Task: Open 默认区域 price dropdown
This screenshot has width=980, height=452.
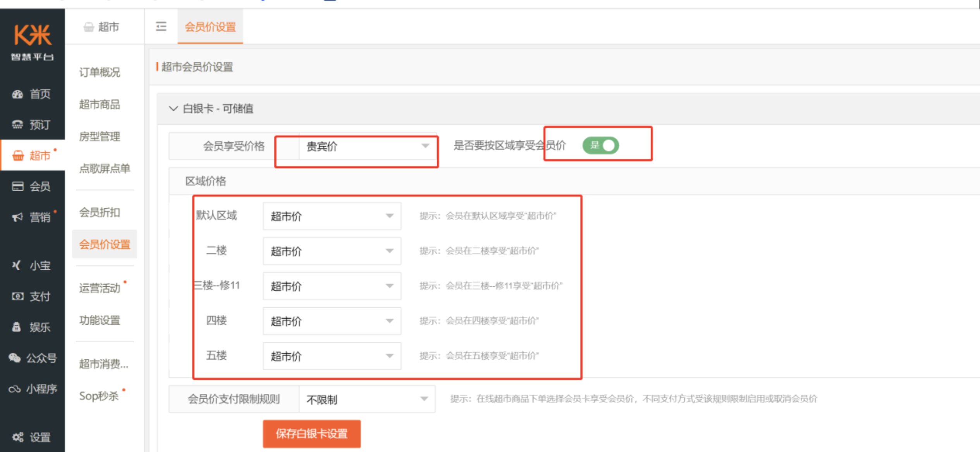Action: [x=332, y=216]
